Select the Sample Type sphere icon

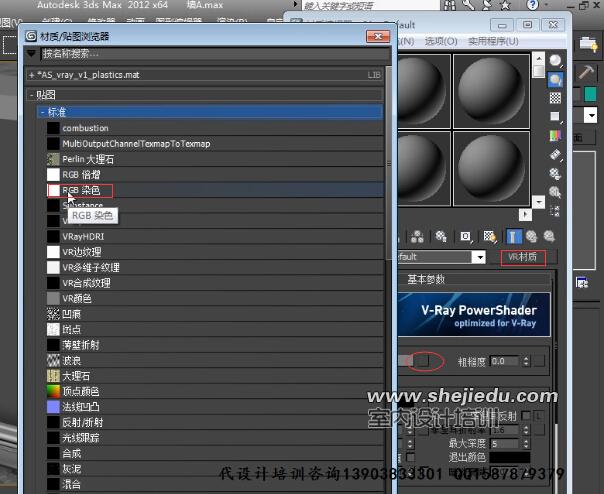point(555,60)
